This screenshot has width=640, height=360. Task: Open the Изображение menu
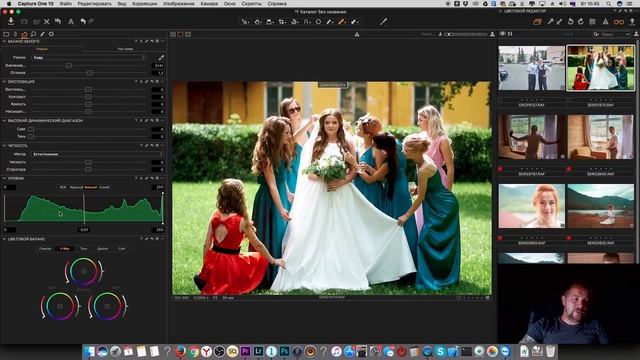[x=179, y=3]
